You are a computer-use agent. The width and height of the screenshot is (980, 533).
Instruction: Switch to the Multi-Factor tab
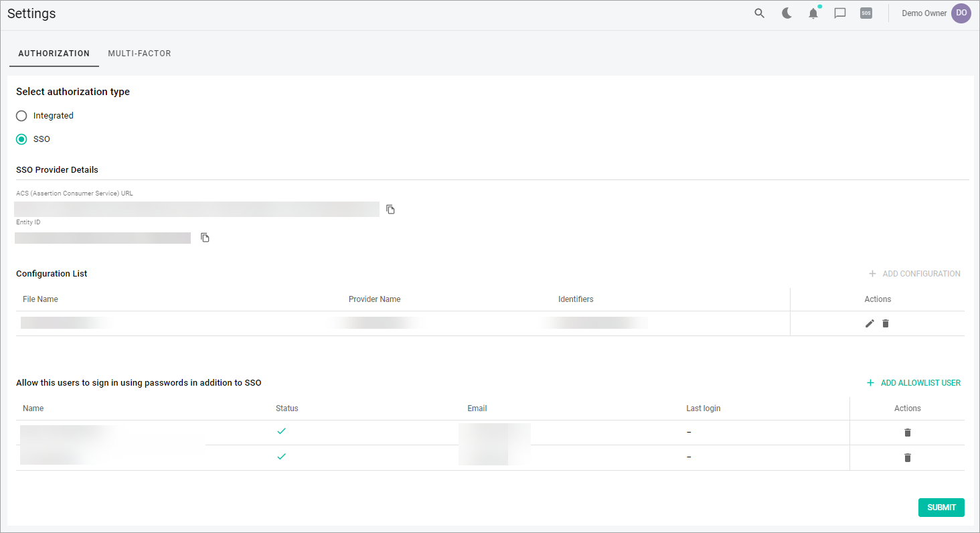(x=140, y=54)
